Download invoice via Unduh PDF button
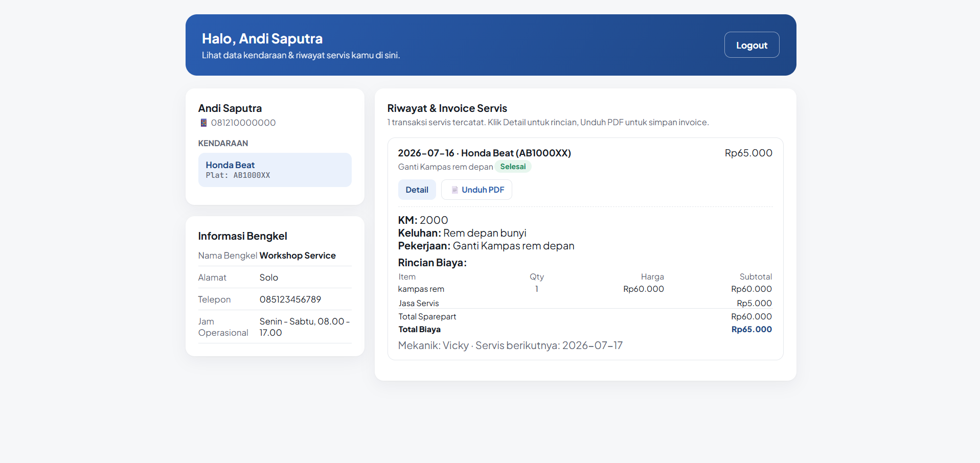This screenshot has height=463, width=980. (x=476, y=190)
